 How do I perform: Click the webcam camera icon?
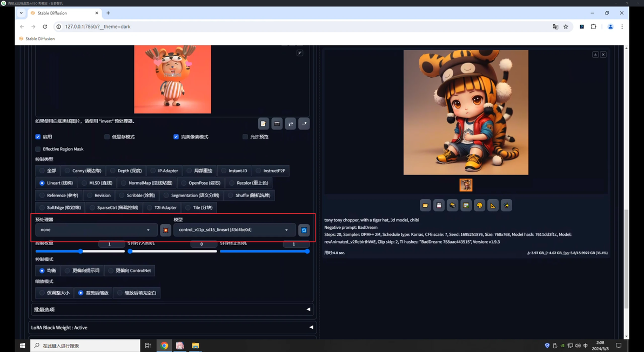[x=277, y=124]
